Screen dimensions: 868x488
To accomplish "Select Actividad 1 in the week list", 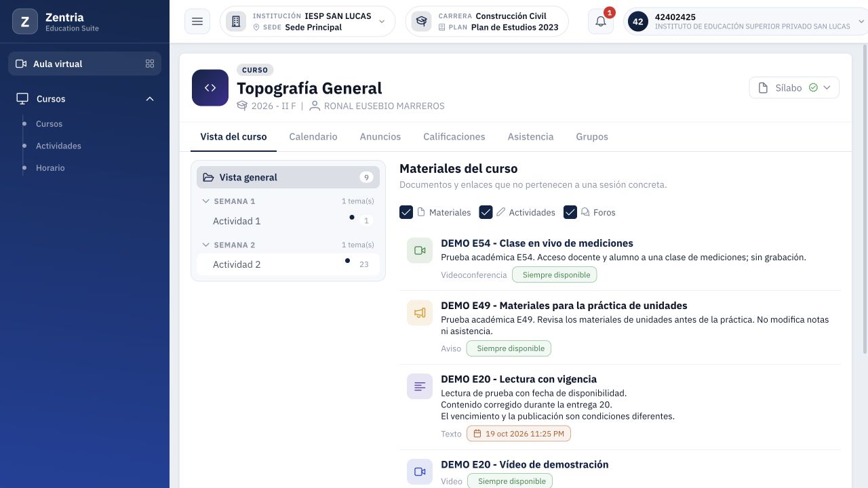I will pos(288,221).
